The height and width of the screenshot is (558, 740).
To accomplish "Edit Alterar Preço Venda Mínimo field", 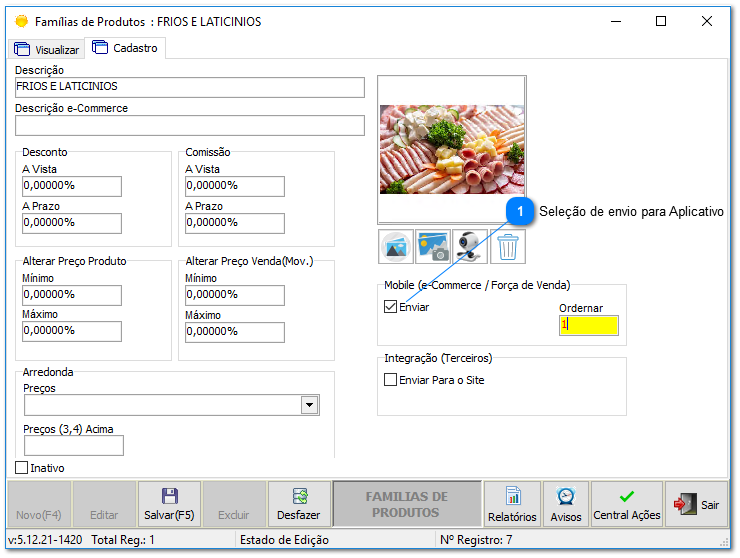I will [x=235, y=295].
